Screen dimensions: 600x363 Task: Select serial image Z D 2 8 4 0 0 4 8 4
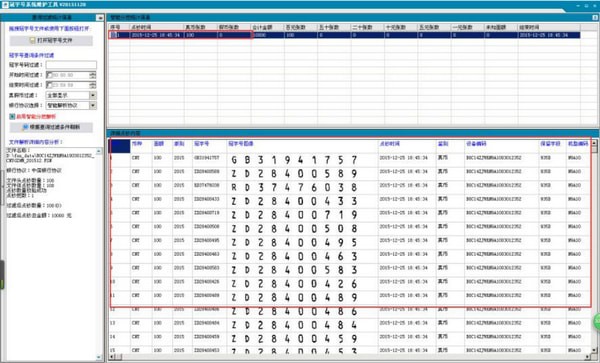click(294, 325)
